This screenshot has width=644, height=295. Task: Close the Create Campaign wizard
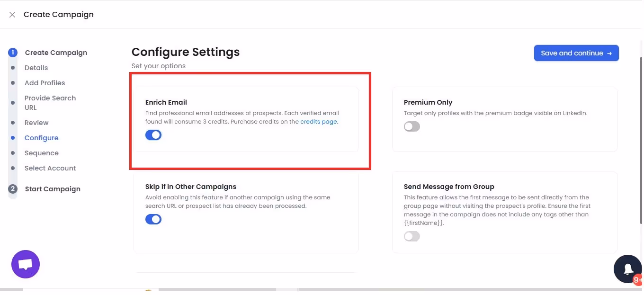click(12, 14)
